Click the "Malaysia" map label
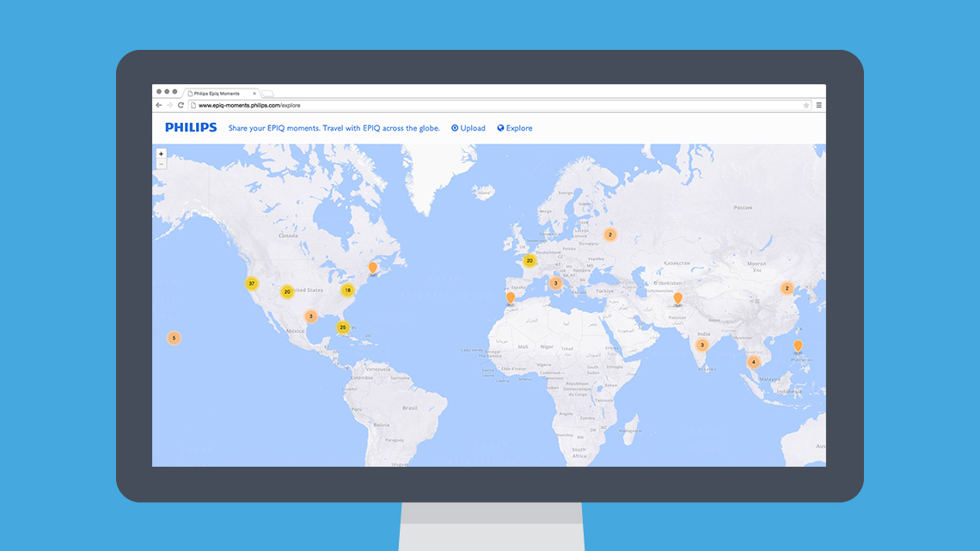 (x=769, y=378)
